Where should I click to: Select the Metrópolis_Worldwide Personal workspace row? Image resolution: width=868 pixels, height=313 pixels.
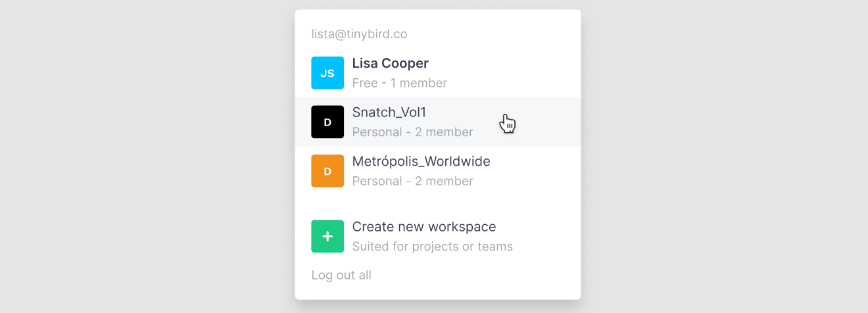pyautogui.click(x=437, y=171)
